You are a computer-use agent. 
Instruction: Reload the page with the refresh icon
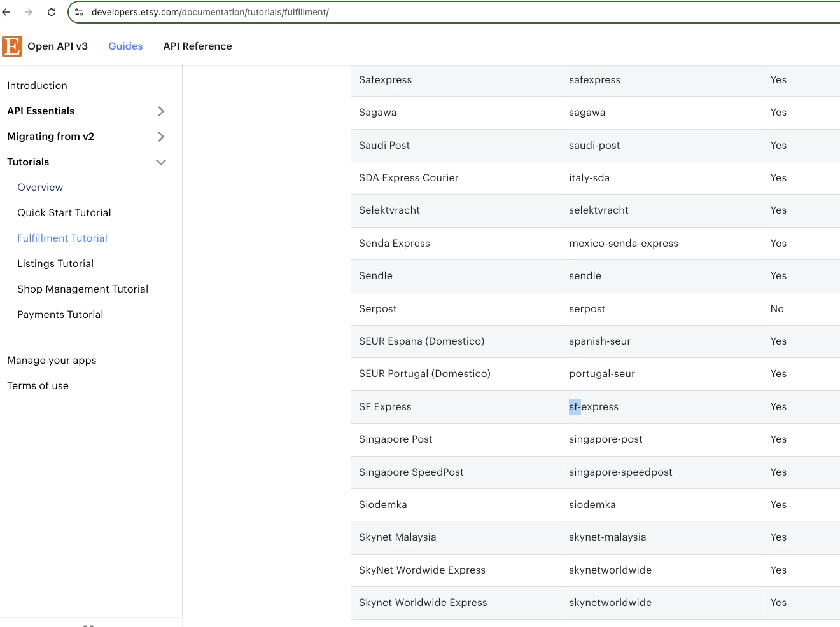(52, 12)
